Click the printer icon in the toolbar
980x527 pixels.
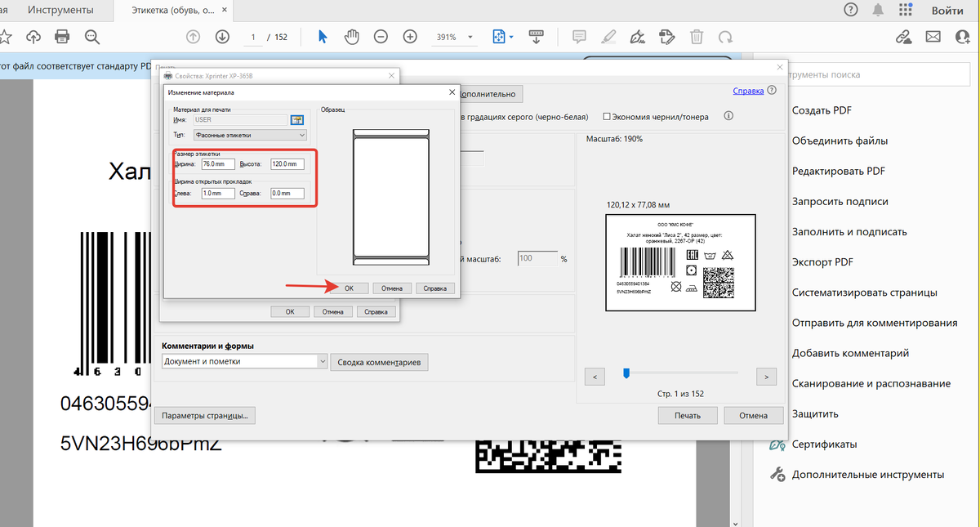coord(61,36)
